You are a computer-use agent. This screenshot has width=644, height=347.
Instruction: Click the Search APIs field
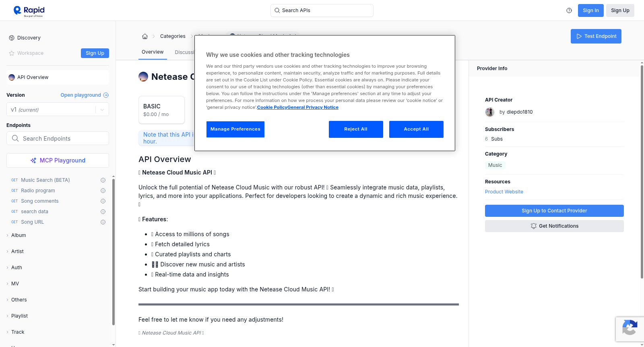322,10
